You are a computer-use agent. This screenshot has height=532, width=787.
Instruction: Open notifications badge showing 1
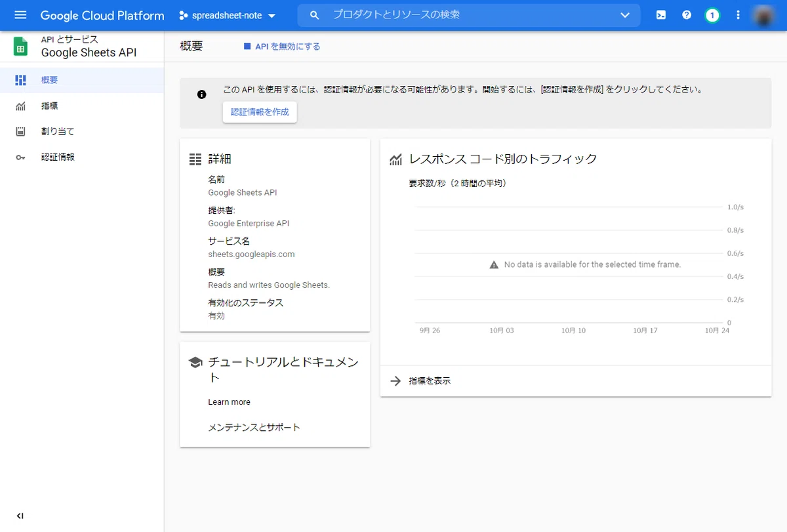coord(712,15)
